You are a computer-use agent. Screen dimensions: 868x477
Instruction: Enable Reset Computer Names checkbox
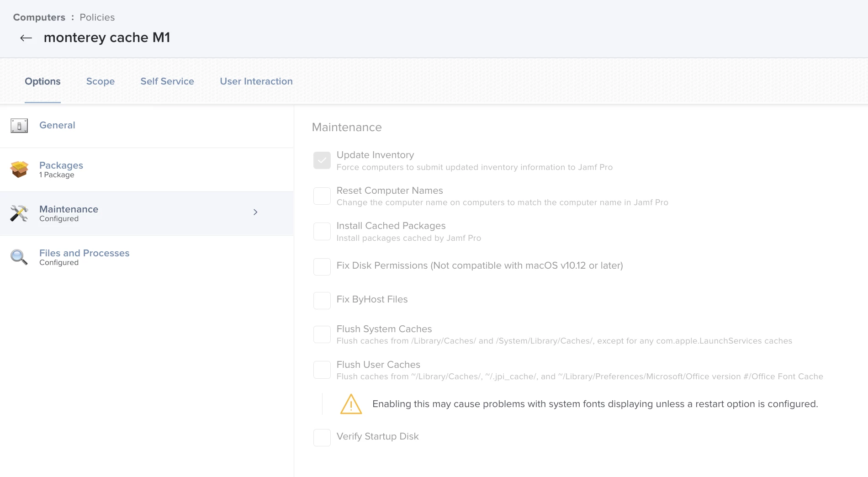pos(322,196)
